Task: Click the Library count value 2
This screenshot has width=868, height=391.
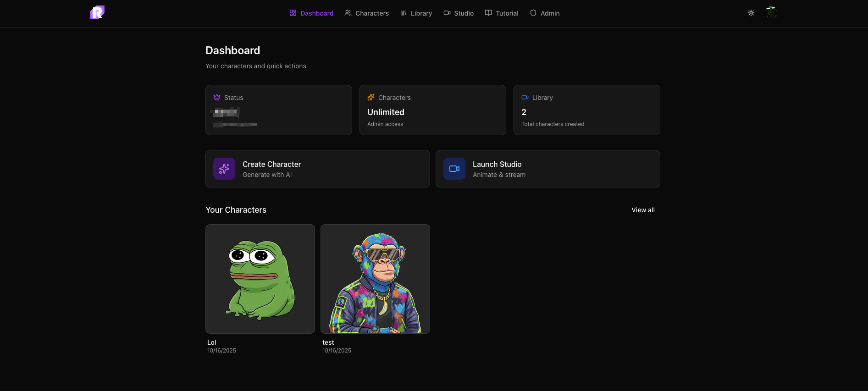Action: (524, 112)
